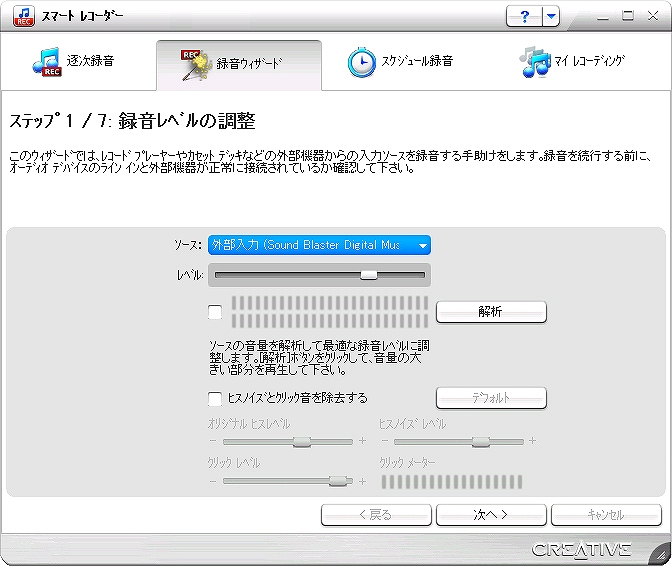Viewport: 672px width, 566px height.
Task: Click minus of ヒスノイズ レベル slider
Action: tap(384, 441)
